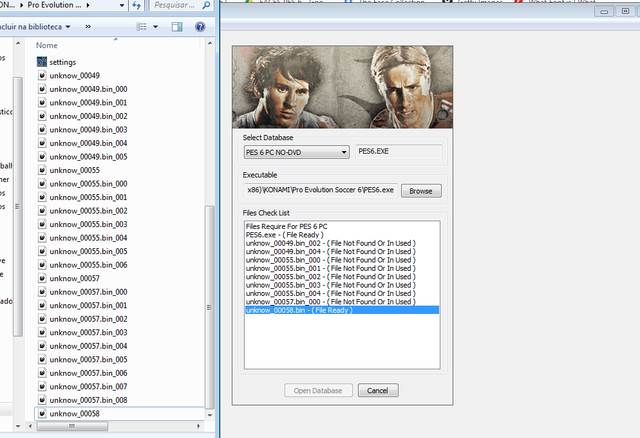Viewport: 640px width, 438px height.
Task: Expand the view options dropdown arrow
Action: tap(156, 27)
